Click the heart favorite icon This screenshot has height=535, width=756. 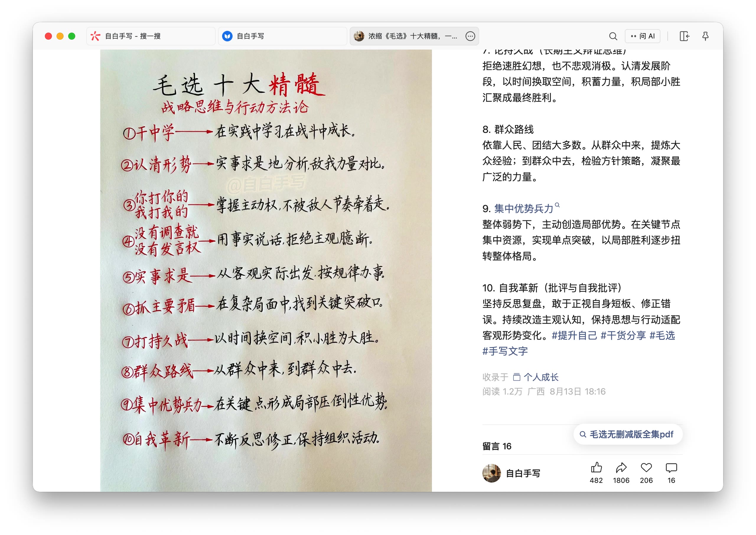646,467
